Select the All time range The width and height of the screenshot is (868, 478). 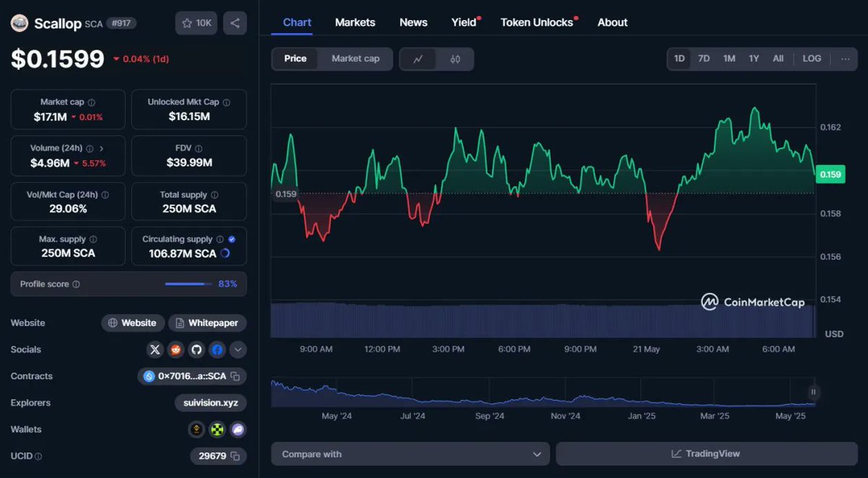point(778,59)
